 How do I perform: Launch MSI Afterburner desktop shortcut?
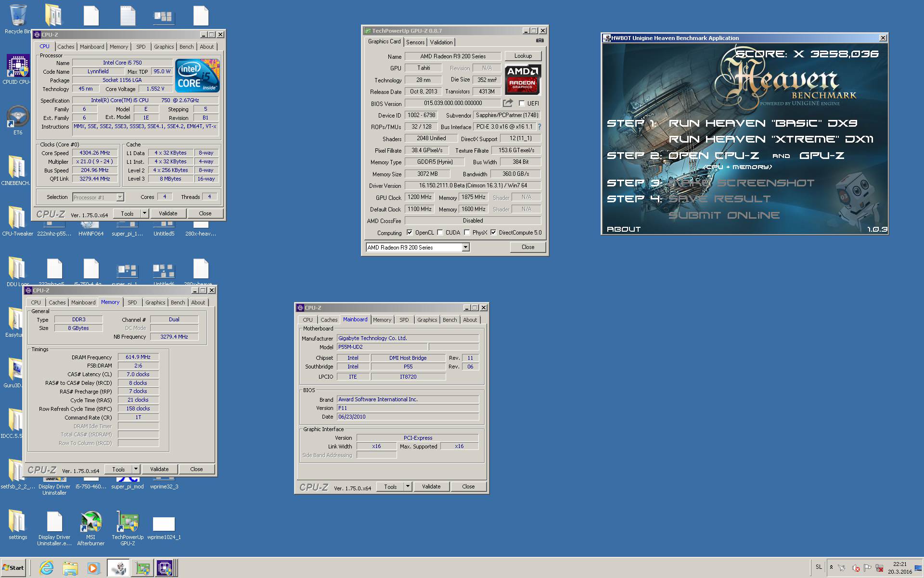(91, 528)
